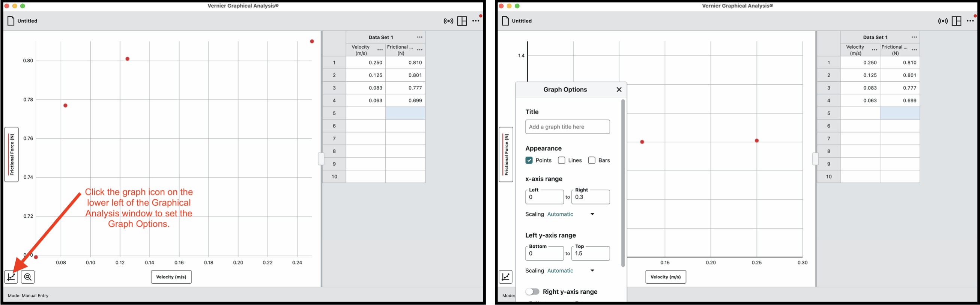Screen dimensions: 980x305
Task: Click Velocity (m/s) axis button in left window
Action: [171, 277]
